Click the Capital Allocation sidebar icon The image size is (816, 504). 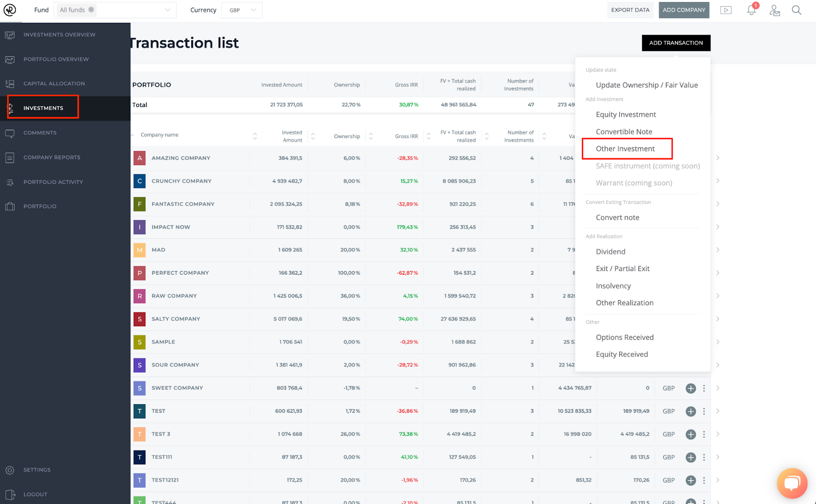coord(10,84)
